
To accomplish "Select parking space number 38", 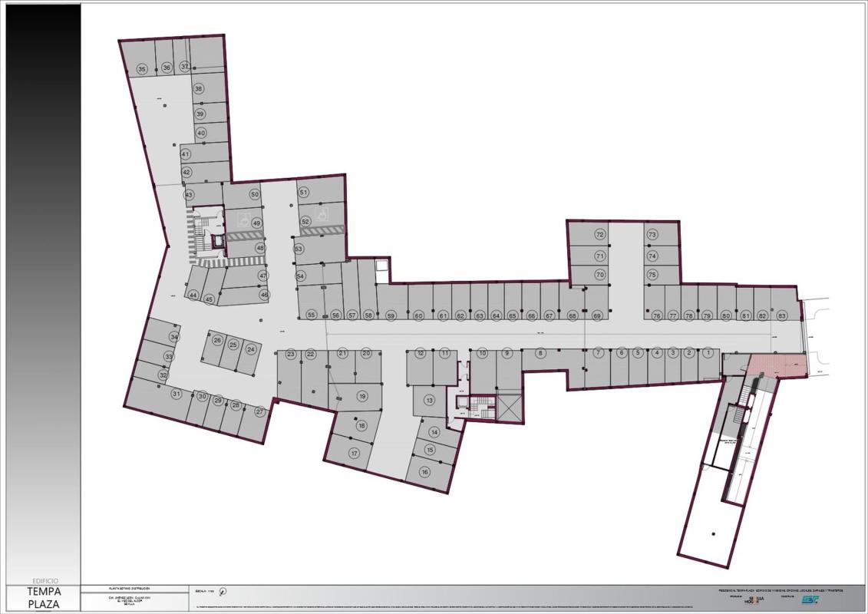I will 198,88.
